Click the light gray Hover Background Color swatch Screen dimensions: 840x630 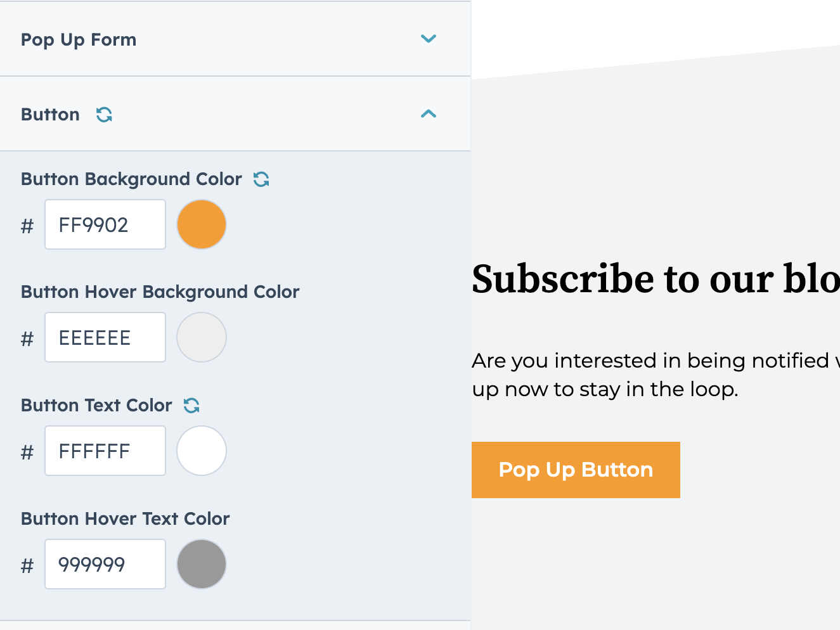(x=201, y=337)
